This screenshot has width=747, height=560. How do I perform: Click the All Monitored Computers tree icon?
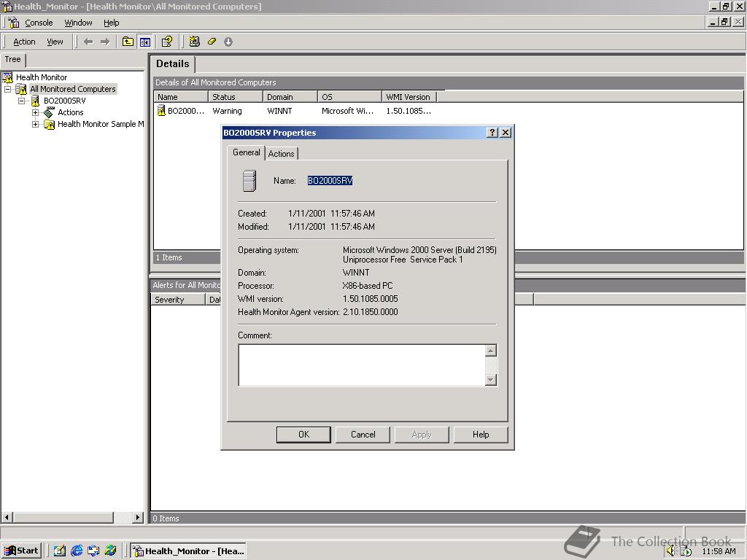21,89
